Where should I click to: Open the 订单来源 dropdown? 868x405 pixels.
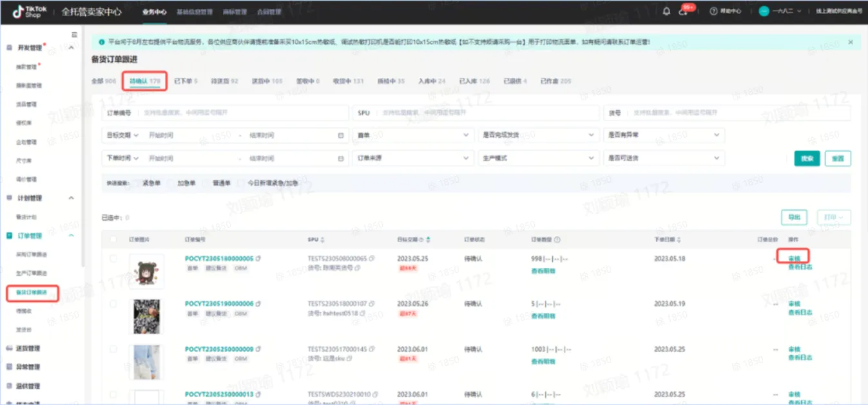(414, 158)
